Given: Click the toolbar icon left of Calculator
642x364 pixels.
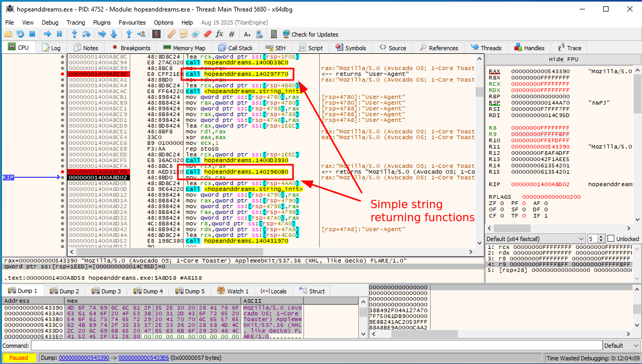Looking at the screenshot, I should [x=259, y=34].
